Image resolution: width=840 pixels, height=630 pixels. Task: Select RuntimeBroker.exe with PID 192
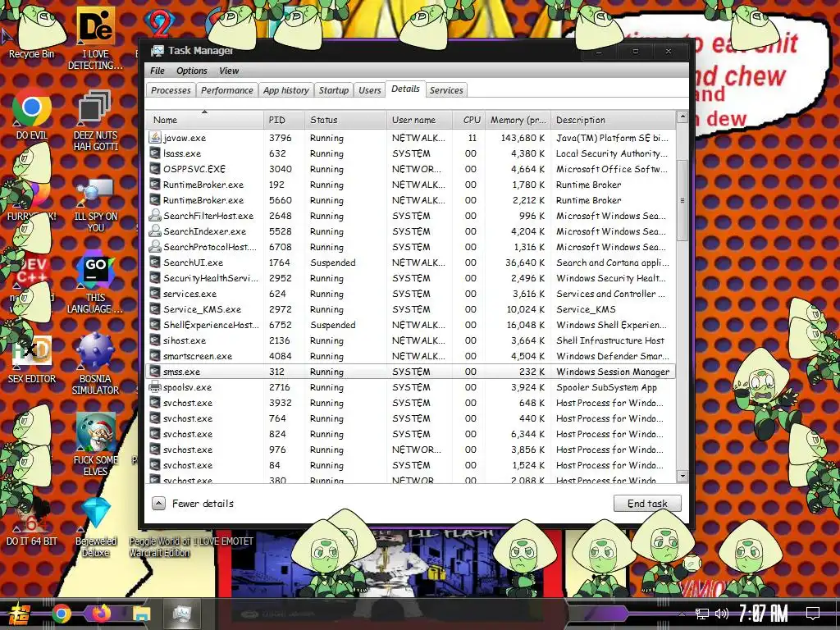[x=410, y=185]
